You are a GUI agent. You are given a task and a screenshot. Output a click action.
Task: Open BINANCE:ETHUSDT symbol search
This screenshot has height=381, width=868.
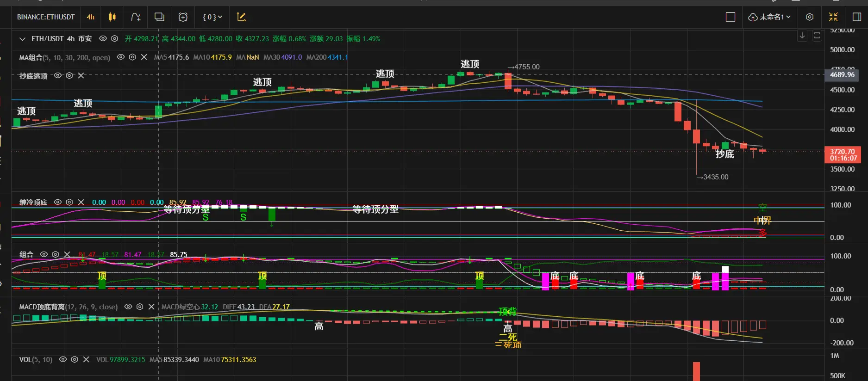(46, 17)
